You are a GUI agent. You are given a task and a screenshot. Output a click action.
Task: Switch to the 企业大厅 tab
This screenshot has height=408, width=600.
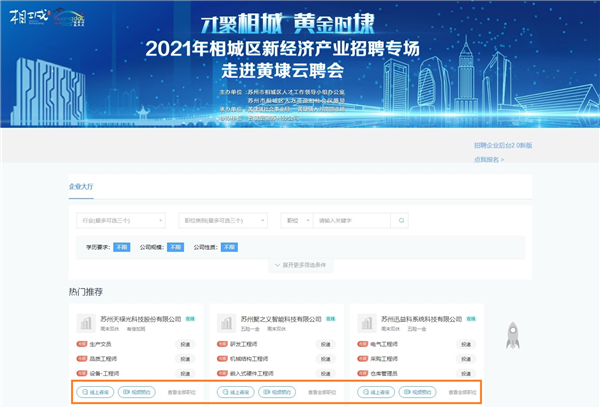pos(81,186)
